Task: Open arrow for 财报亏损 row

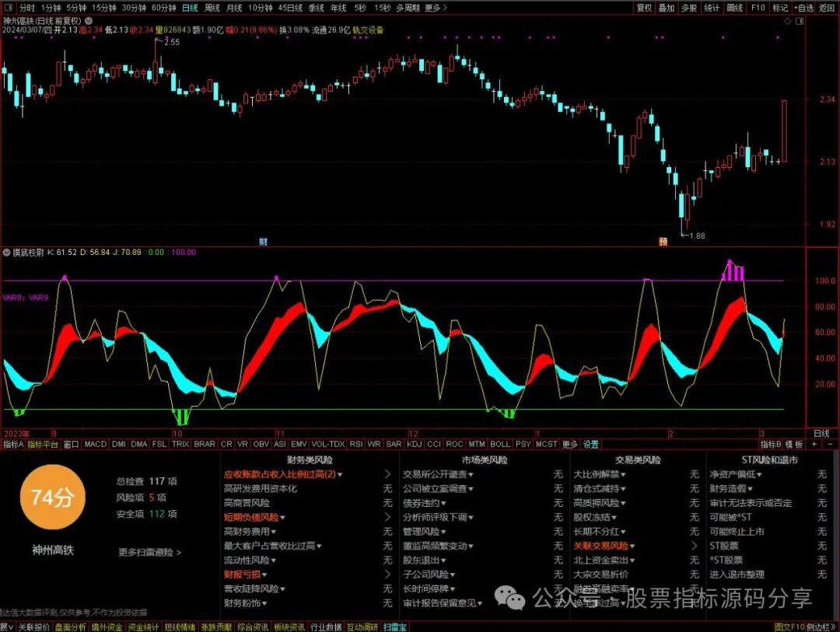Action: pyautogui.click(x=388, y=574)
